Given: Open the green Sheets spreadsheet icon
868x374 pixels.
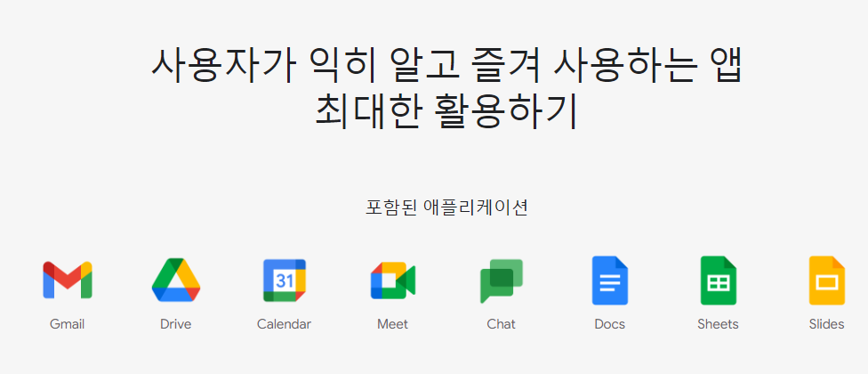Looking at the screenshot, I should pyautogui.click(x=719, y=280).
